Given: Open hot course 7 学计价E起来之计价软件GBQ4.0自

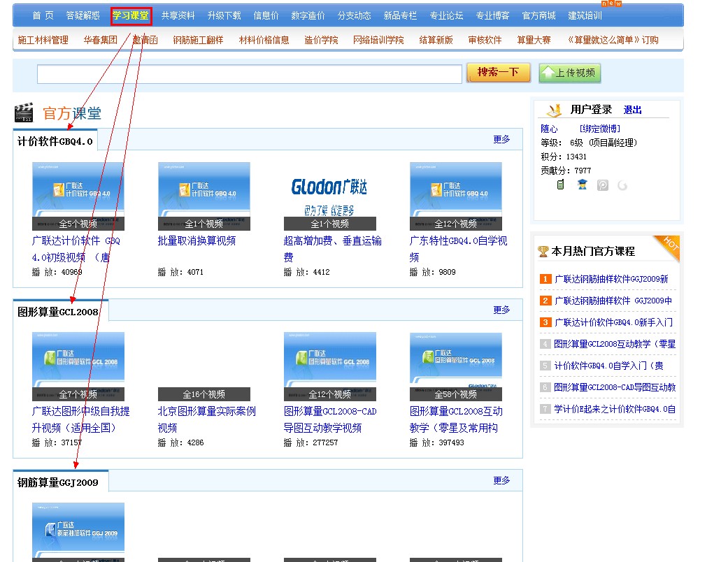Looking at the screenshot, I should click(x=615, y=409).
